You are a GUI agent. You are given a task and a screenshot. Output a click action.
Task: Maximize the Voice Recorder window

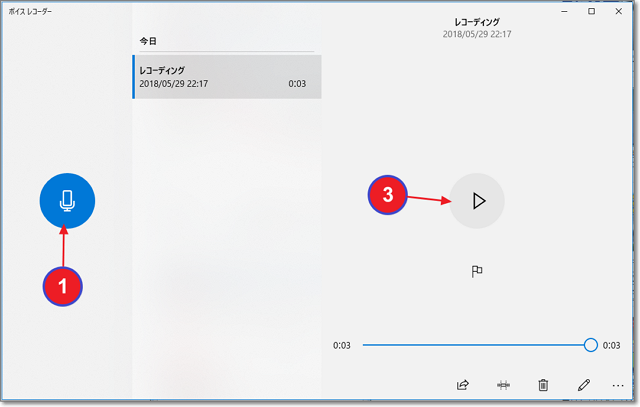click(591, 12)
